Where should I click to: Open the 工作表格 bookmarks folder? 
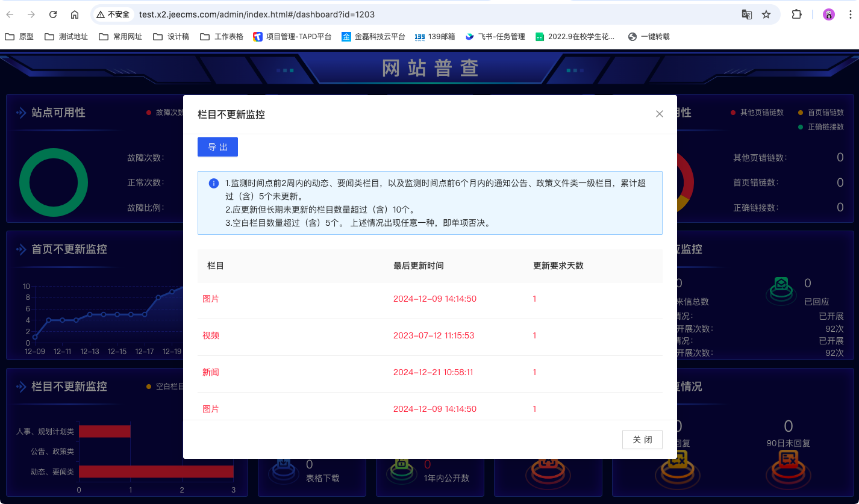222,37
